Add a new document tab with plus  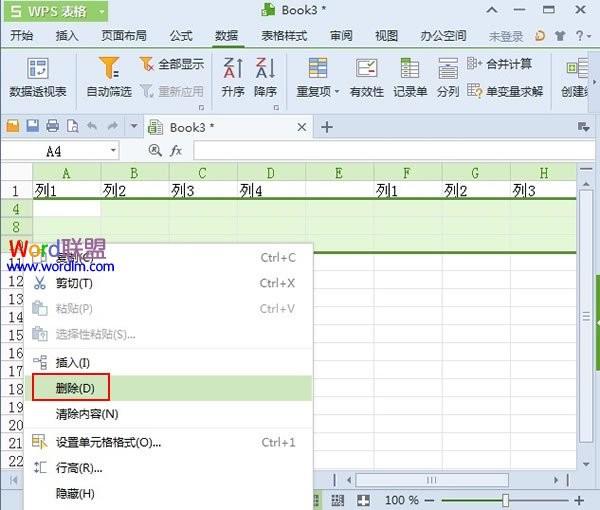pos(327,127)
